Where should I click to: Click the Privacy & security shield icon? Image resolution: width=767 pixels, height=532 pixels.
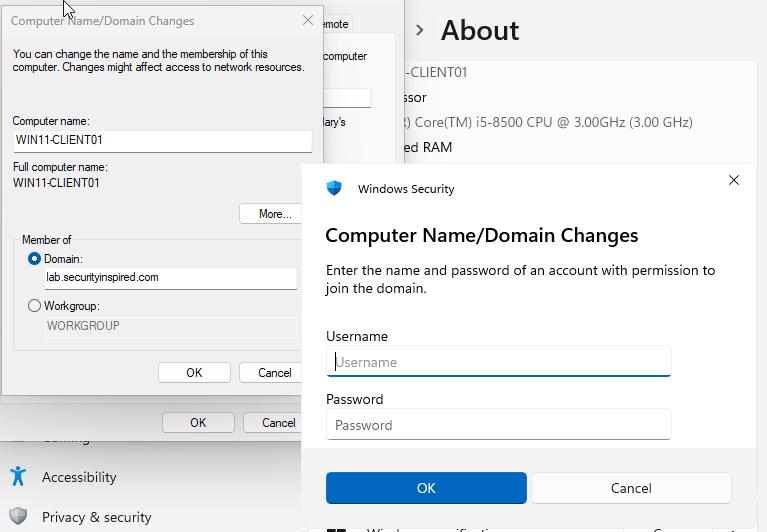(18, 516)
